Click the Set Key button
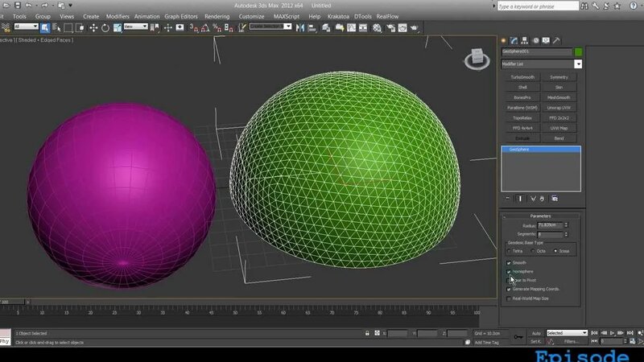The height and width of the screenshot is (362, 644). 535,341
